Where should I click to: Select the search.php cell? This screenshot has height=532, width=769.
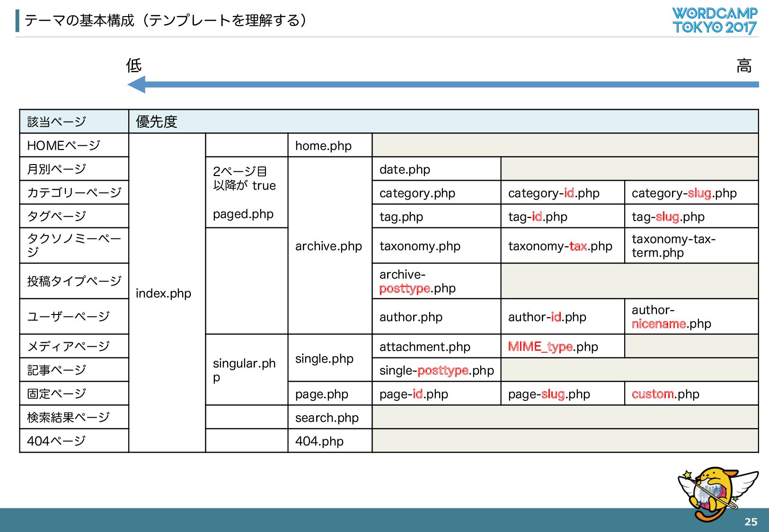(x=330, y=417)
